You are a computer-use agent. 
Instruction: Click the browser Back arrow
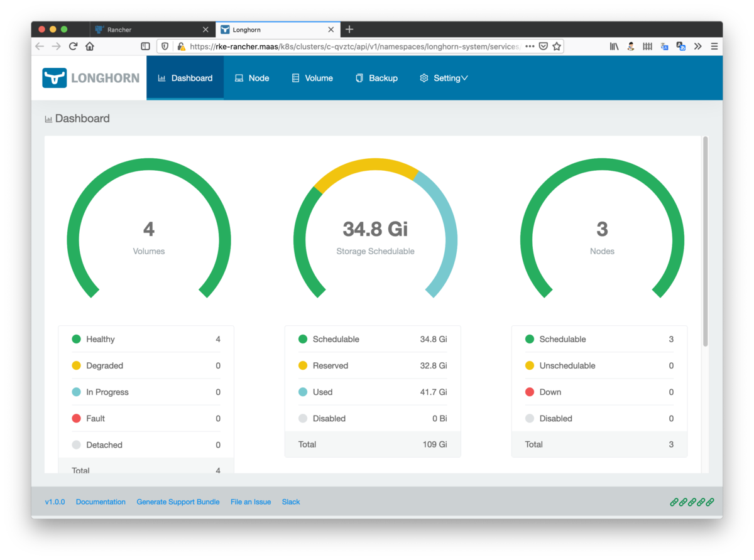40,46
